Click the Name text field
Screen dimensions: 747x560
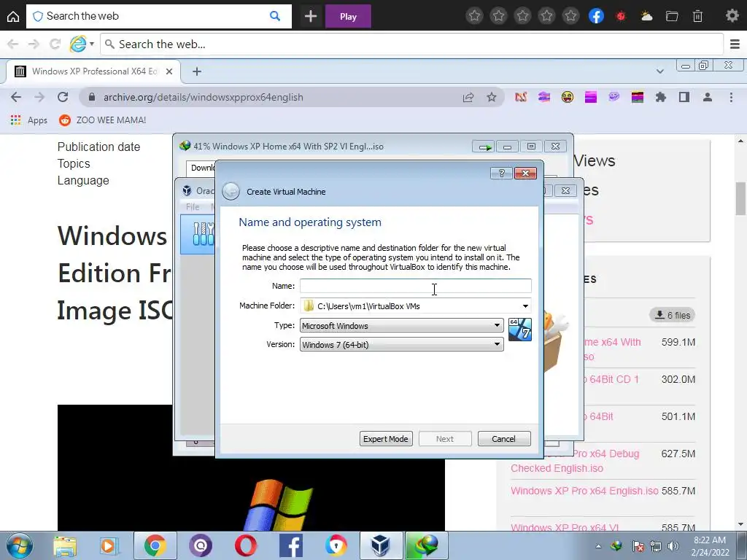[415, 286]
